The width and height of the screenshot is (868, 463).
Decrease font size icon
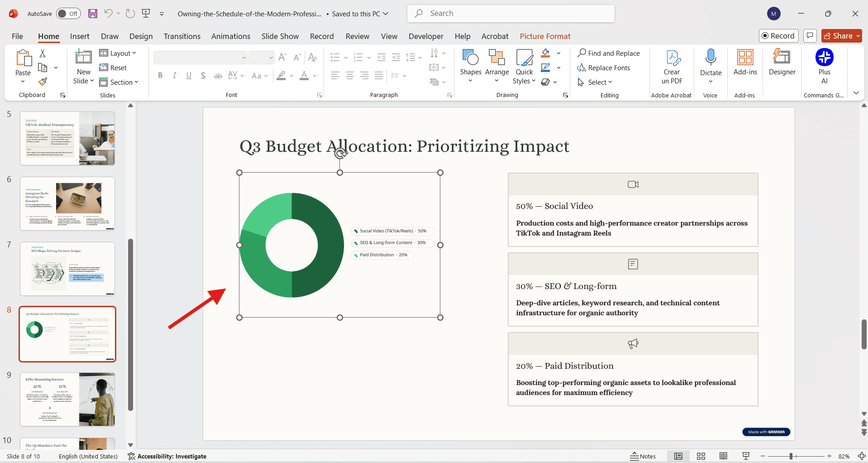coord(297,57)
